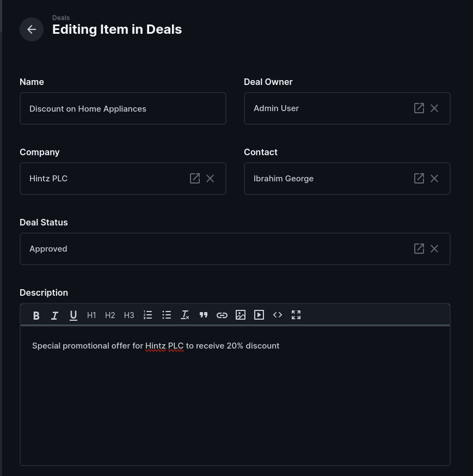The width and height of the screenshot is (473, 476).
Task: Insert a hyperlink in the description
Action: click(222, 315)
